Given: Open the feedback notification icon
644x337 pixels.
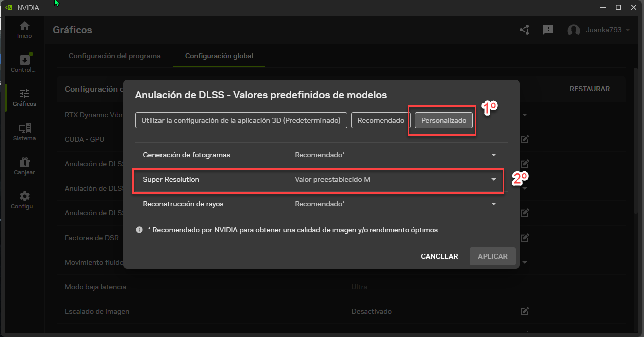Looking at the screenshot, I should pos(548,30).
